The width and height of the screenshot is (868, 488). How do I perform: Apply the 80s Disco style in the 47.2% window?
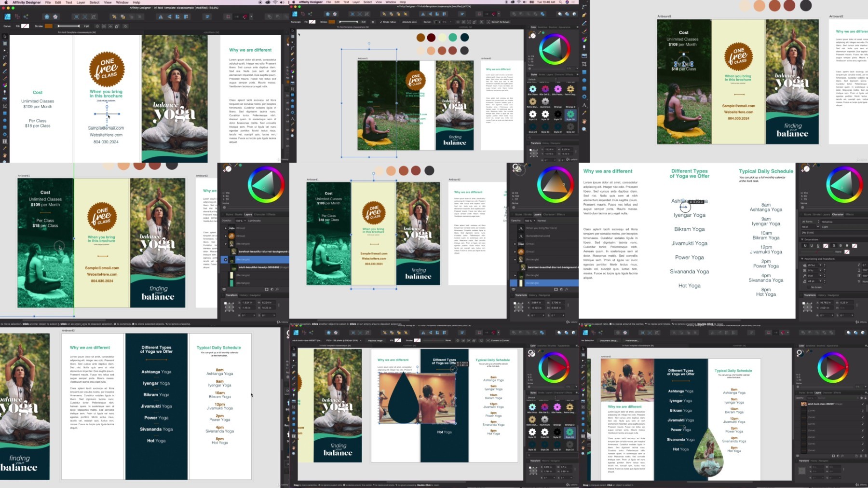[533, 89]
